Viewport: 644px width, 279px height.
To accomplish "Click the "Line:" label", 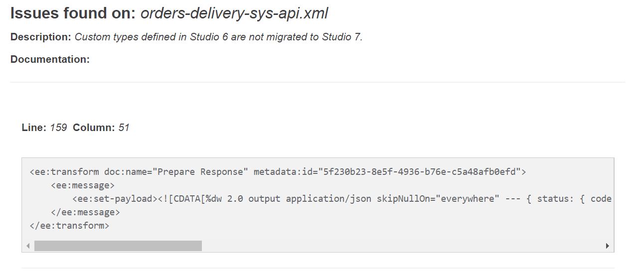I will point(34,128).
